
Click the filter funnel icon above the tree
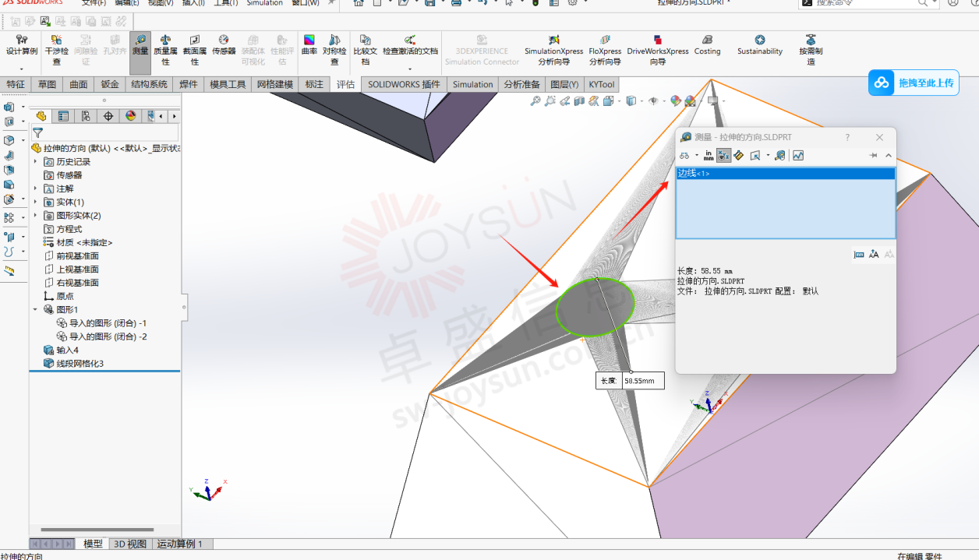tap(37, 132)
